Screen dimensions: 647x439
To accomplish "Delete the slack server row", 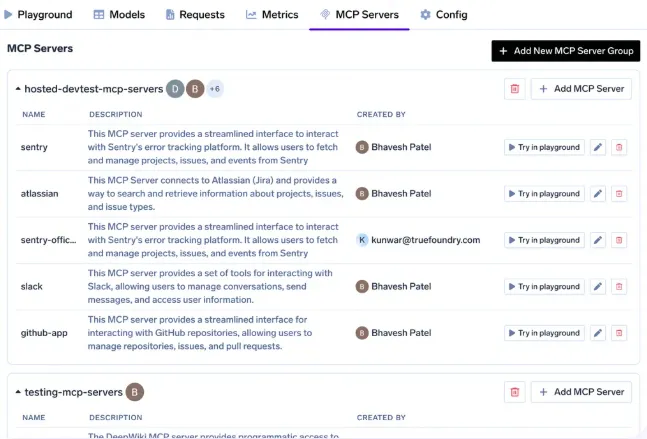I will point(619,286).
